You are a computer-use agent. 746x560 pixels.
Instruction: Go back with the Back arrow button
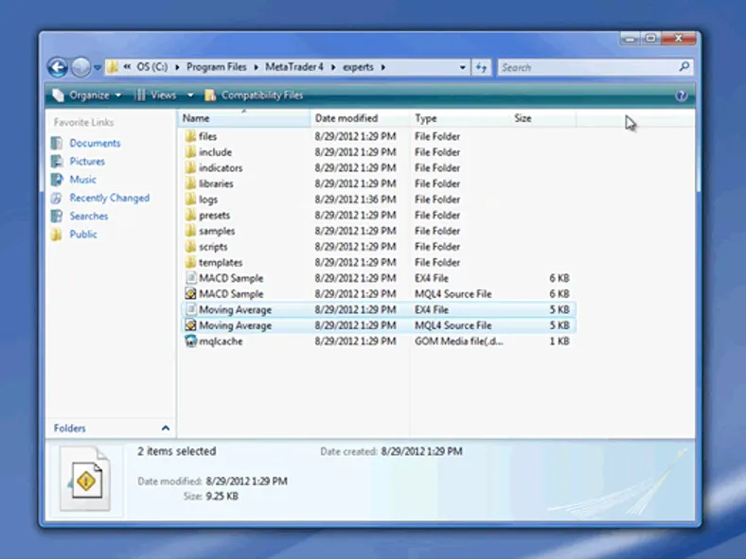[x=58, y=67]
